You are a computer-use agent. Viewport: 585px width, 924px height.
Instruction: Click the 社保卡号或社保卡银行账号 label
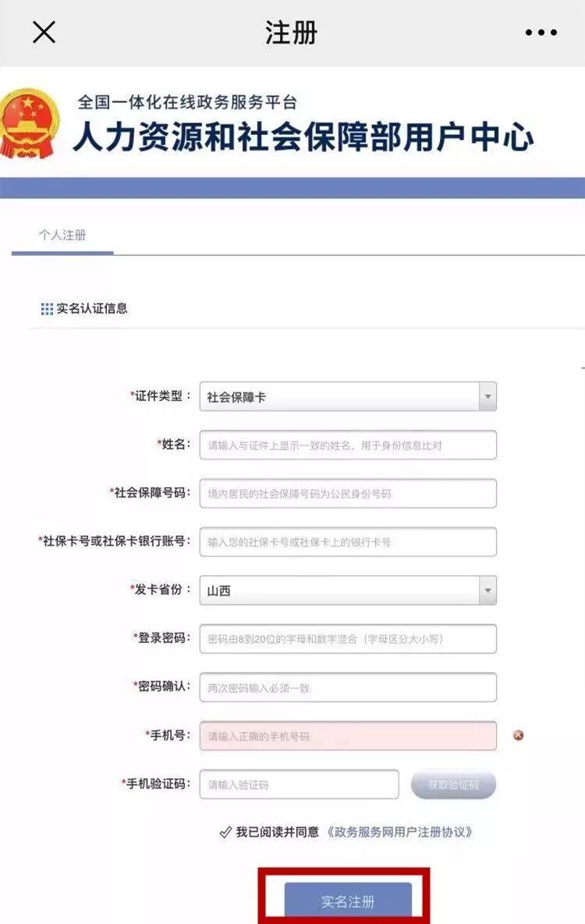[x=115, y=541]
